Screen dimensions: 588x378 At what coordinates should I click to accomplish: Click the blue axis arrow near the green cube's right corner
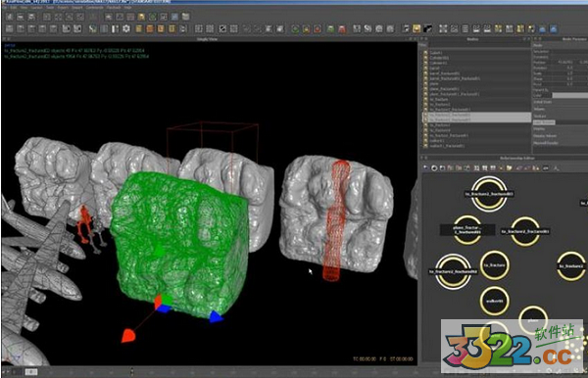(x=216, y=317)
